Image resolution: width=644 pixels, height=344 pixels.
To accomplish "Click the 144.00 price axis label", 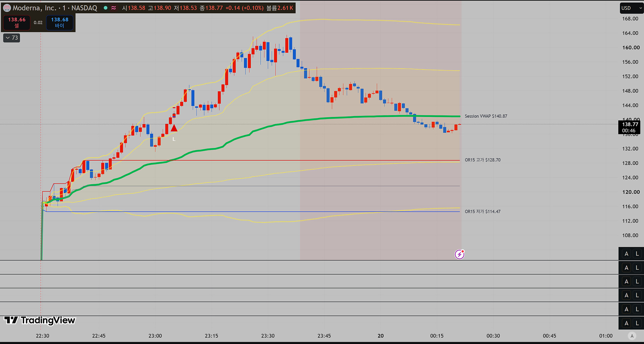I will pyautogui.click(x=630, y=105).
